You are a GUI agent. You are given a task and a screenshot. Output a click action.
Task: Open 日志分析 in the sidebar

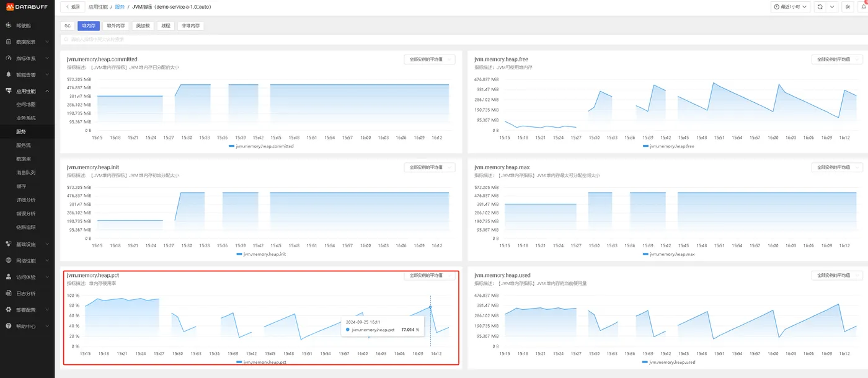click(x=27, y=293)
